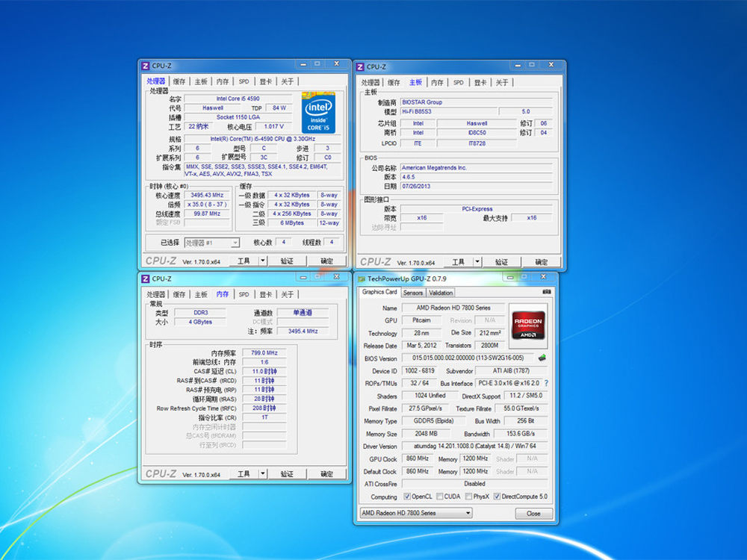This screenshot has width=747, height=560.
Task: Close the GPU-Z window via title bar X
Action: pos(543,277)
